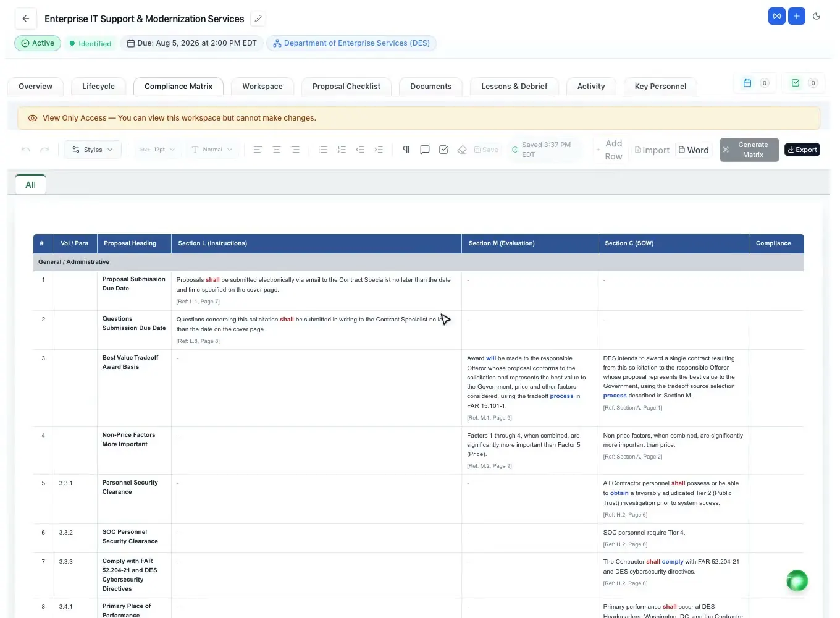Click the Vol / Para column header

pos(74,243)
